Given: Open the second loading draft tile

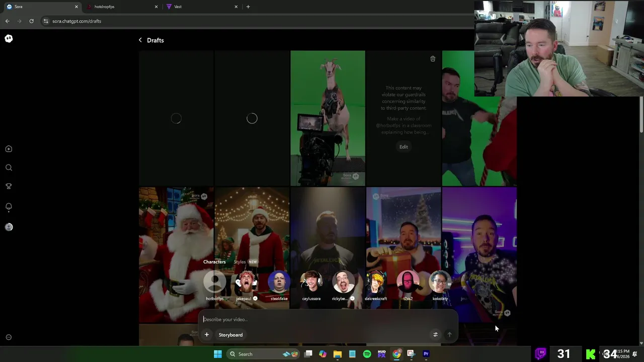Looking at the screenshot, I should pos(252,118).
